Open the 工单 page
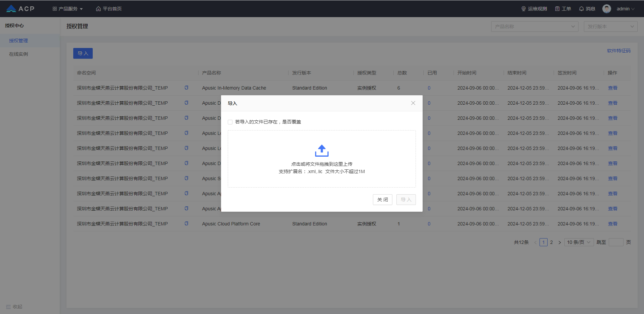 563,9
